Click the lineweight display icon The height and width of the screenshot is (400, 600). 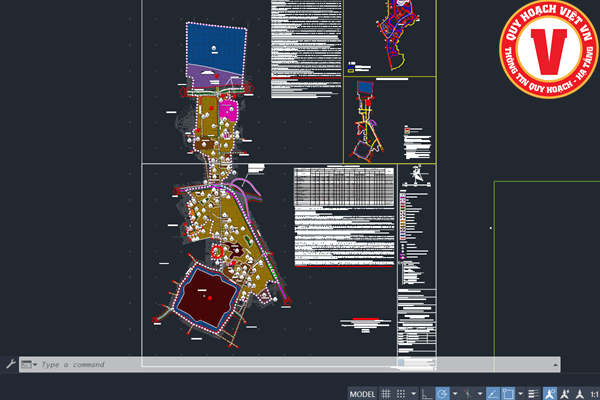point(534,394)
